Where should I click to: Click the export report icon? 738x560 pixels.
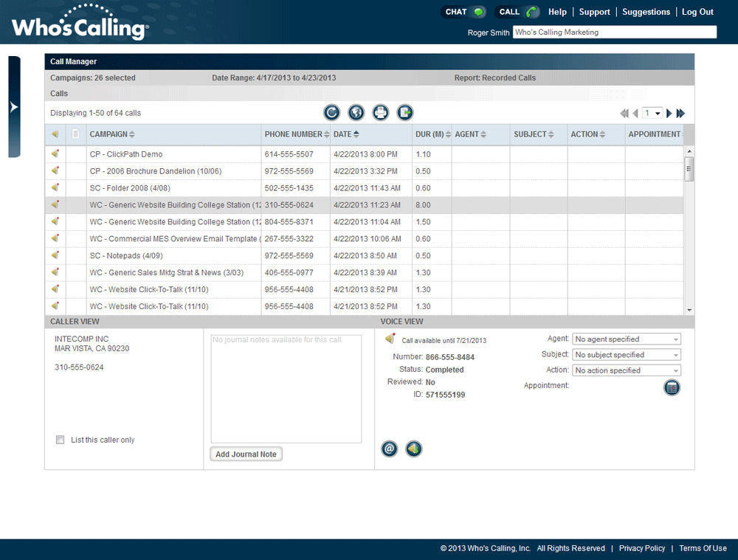click(404, 112)
